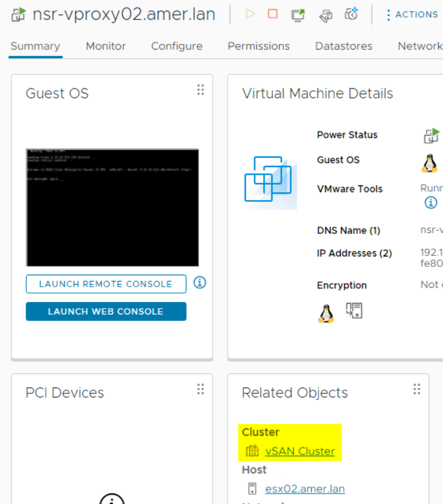Click the PCI Devices heading
The image size is (443, 504).
[65, 393]
